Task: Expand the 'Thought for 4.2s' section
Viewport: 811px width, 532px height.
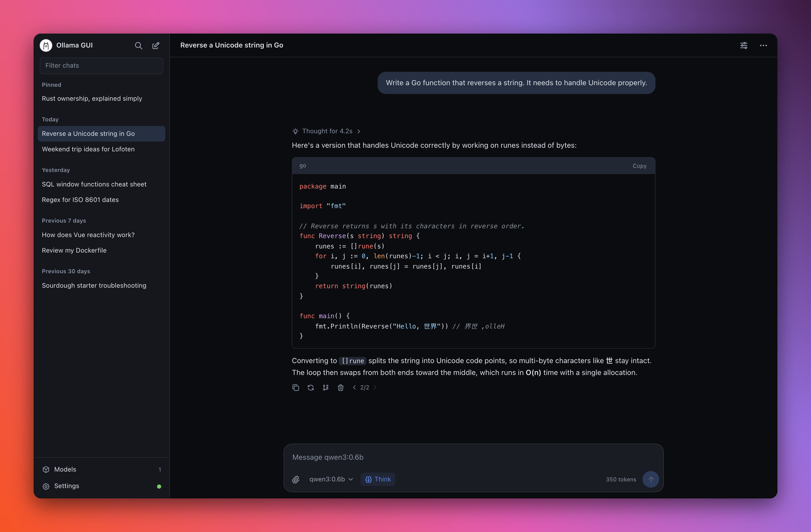Action: [327, 131]
